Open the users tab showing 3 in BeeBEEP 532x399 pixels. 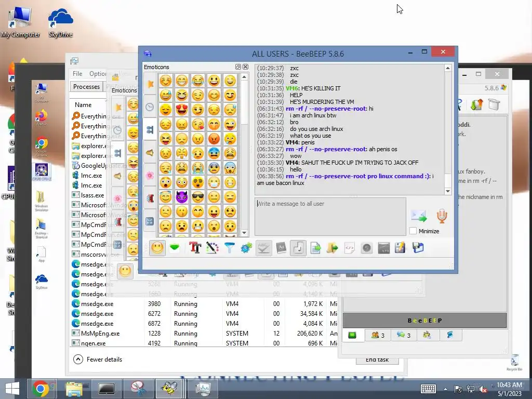(x=378, y=335)
